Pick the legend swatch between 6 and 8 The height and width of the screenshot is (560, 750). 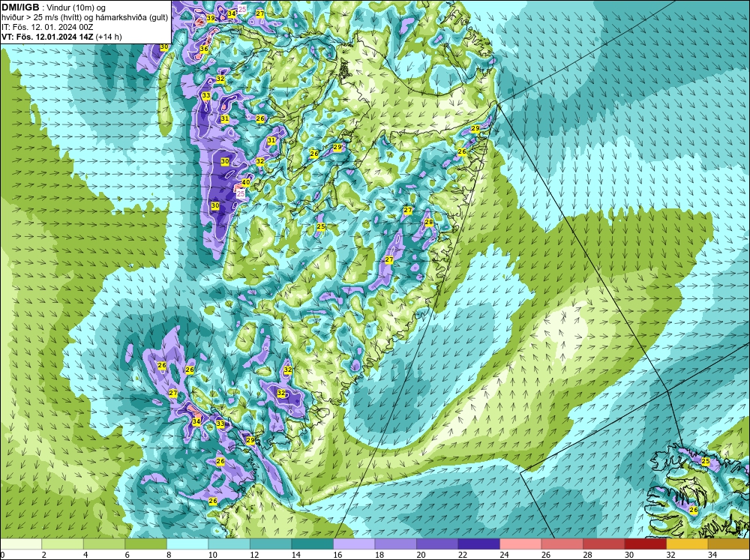click(146, 544)
